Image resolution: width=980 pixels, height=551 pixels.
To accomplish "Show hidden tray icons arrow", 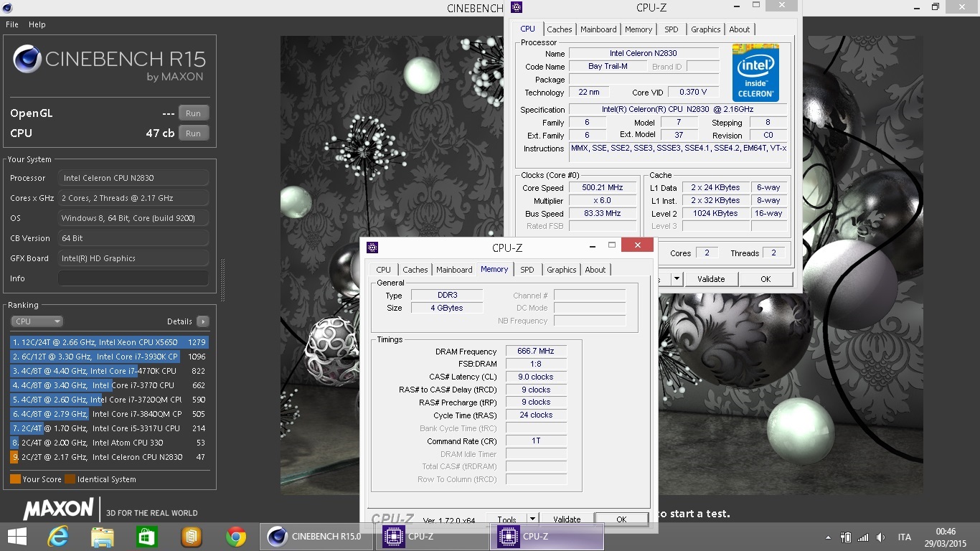I will [x=829, y=537].
